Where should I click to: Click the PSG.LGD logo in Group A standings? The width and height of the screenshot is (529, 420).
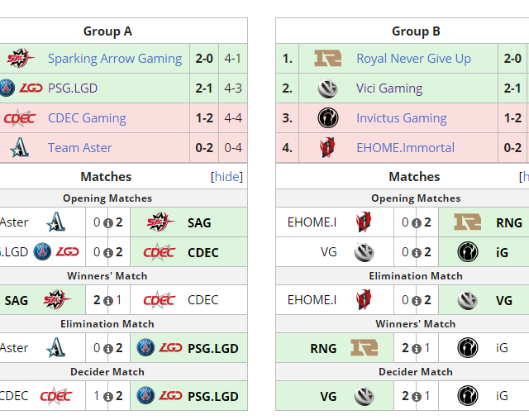coord(21,88)
